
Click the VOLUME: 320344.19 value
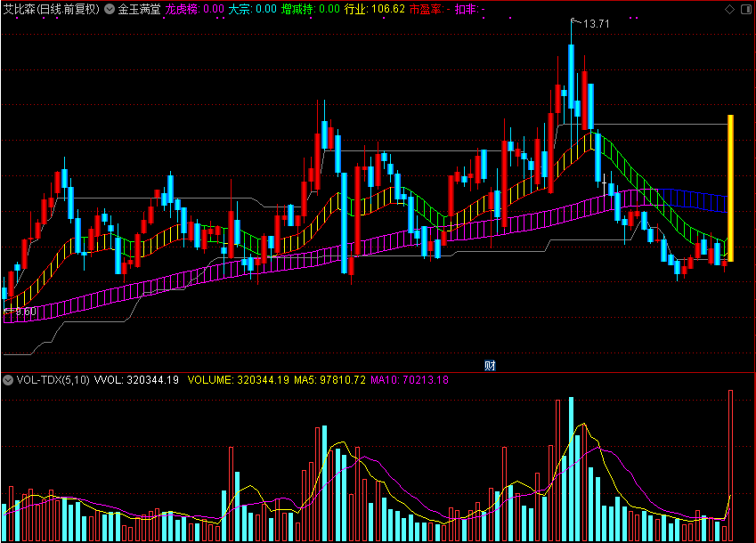[x=238, y=380]
